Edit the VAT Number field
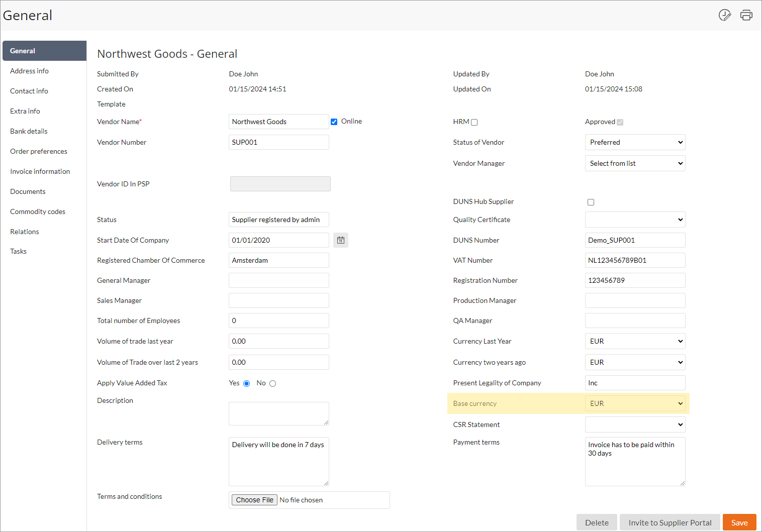 [x=635, y=260]
